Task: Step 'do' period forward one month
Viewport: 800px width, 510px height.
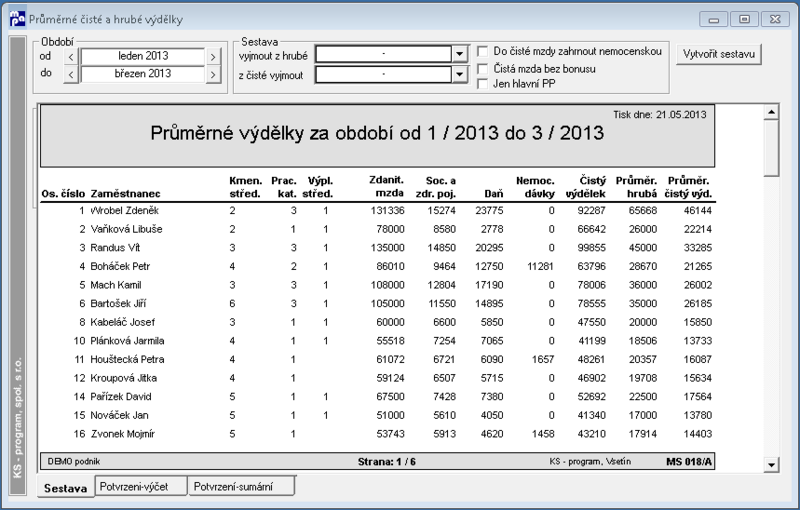Action: click(x=213, y=74)
